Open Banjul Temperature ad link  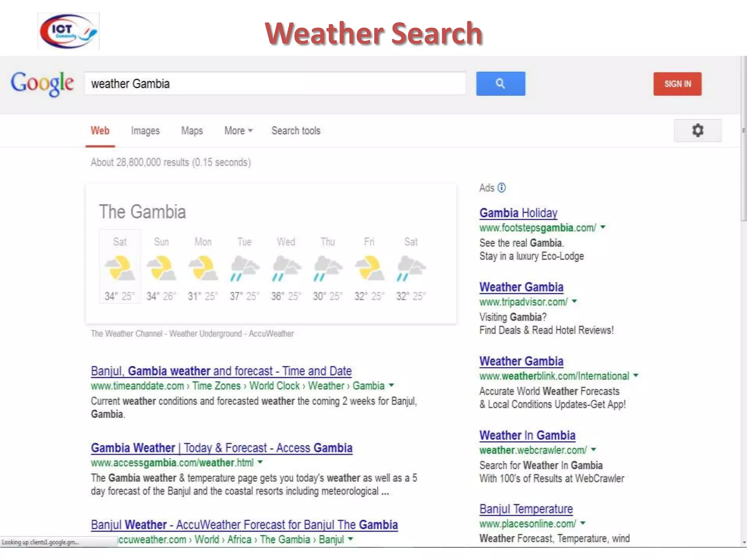tap(526, 509)
